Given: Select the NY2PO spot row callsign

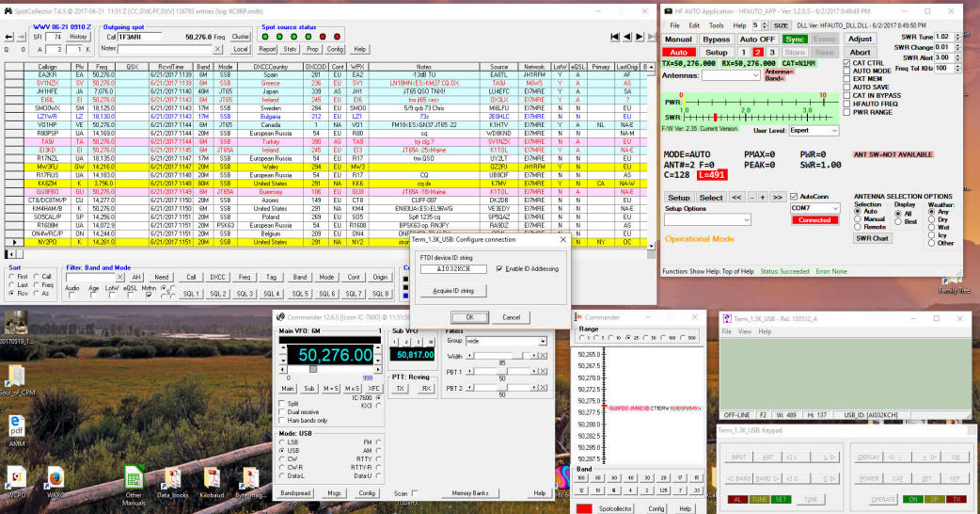Looking at the screenshot, I should tap(47, 242).
